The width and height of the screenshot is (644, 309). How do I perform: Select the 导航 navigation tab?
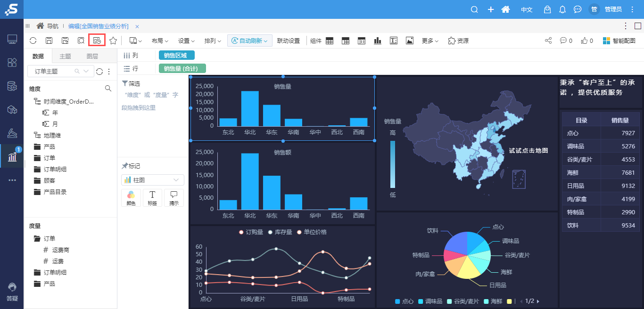[48, 26]
